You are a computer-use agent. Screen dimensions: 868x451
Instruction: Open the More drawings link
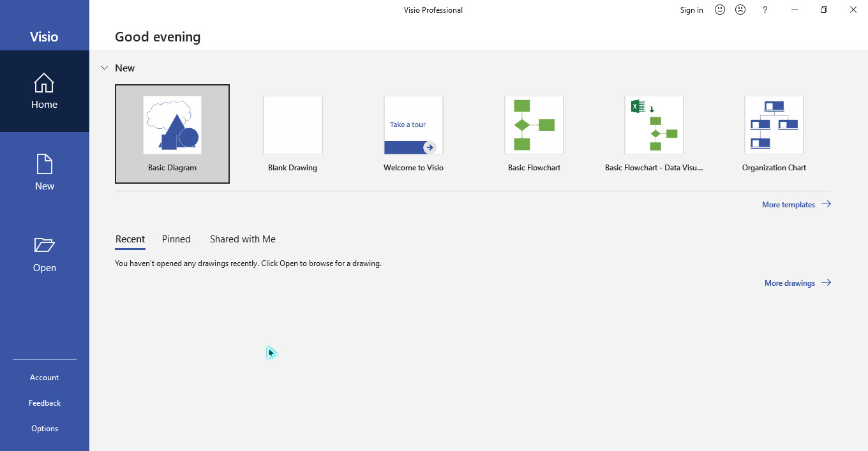789,283
